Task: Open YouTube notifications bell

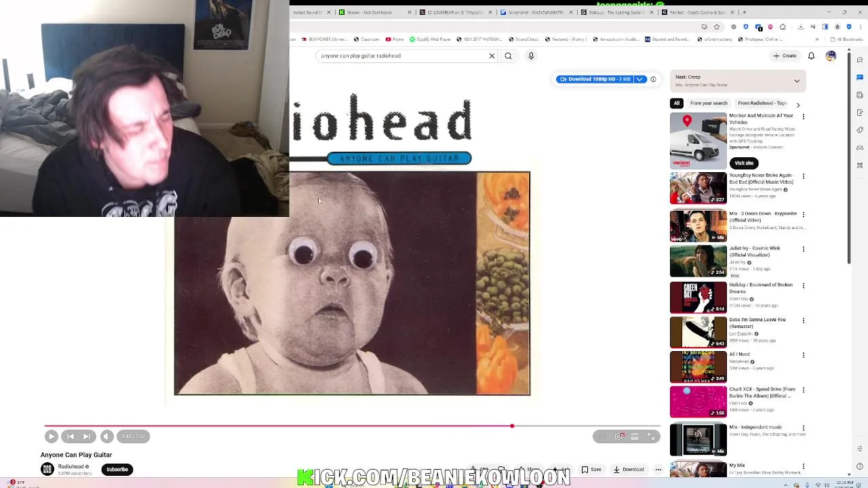Action: click(x=811, y=56)
